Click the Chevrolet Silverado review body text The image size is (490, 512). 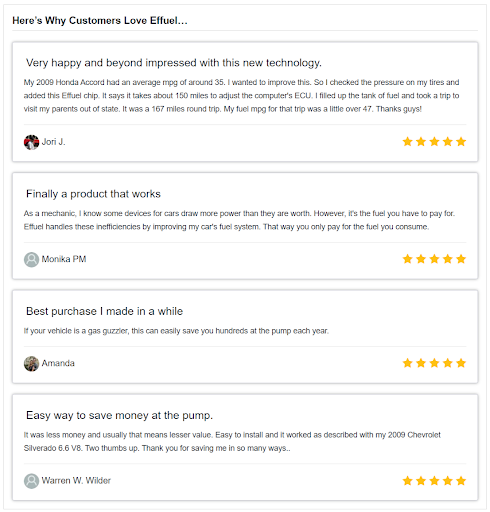(x=232, y=442)
